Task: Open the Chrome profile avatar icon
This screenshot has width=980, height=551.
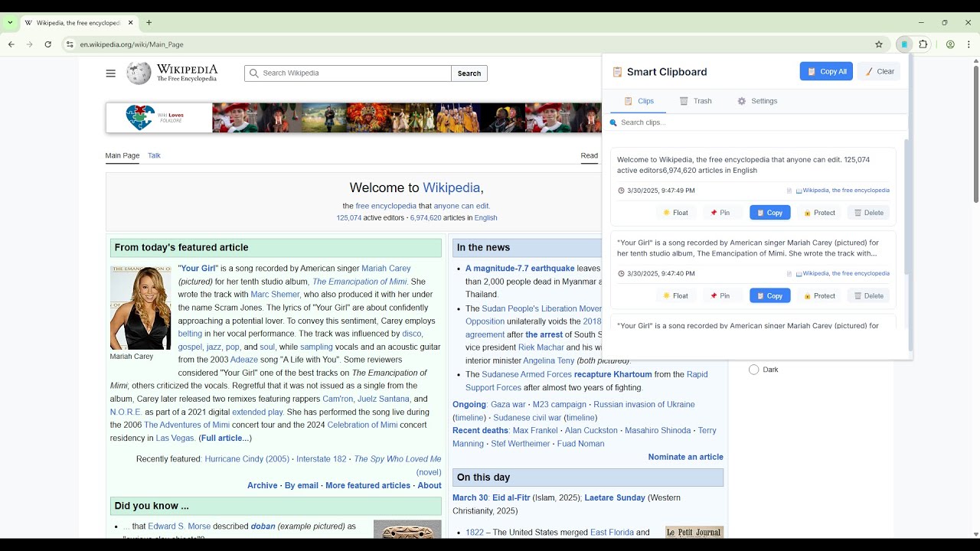Action: [x=950, y=44]
